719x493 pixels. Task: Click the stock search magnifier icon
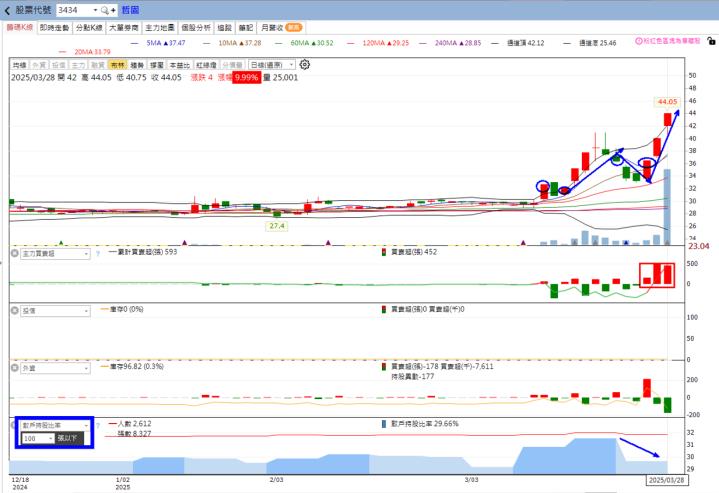pyautogui.click(x=105, y=10)
